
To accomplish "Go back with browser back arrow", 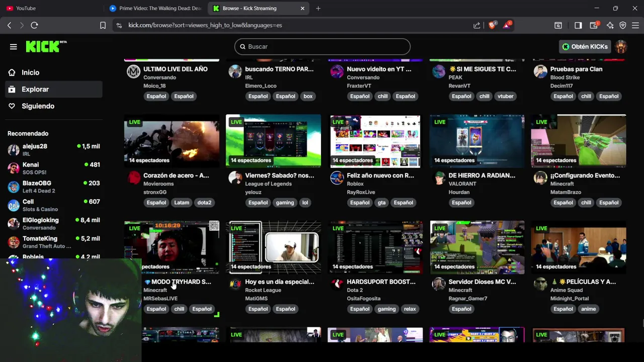I will (9, 25).
